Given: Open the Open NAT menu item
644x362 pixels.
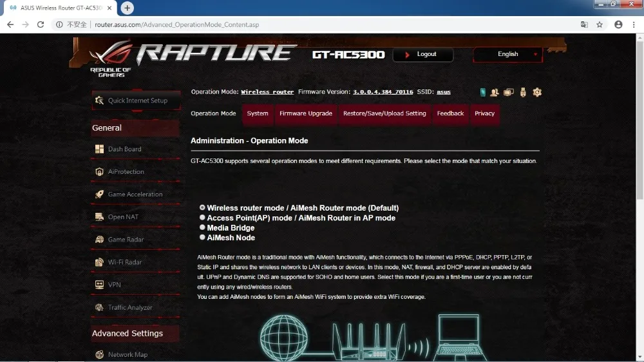Looking at the screenshot, I should pos(136,217).
